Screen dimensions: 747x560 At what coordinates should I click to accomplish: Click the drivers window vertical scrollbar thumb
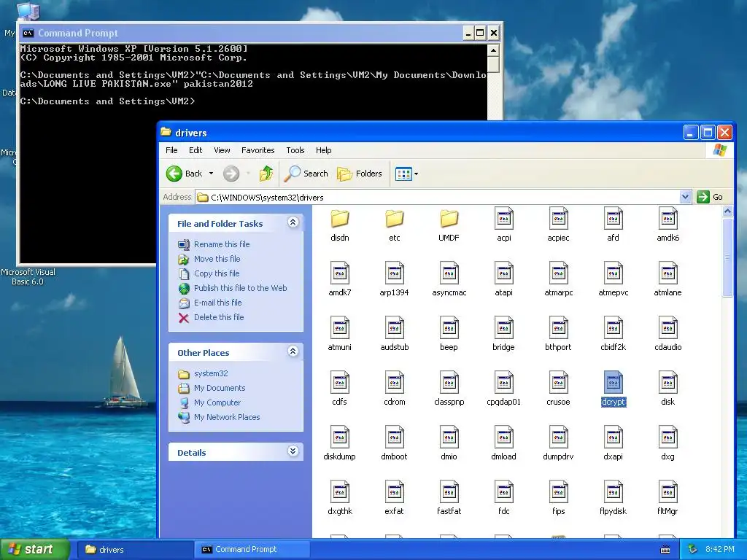pos(727,257)
